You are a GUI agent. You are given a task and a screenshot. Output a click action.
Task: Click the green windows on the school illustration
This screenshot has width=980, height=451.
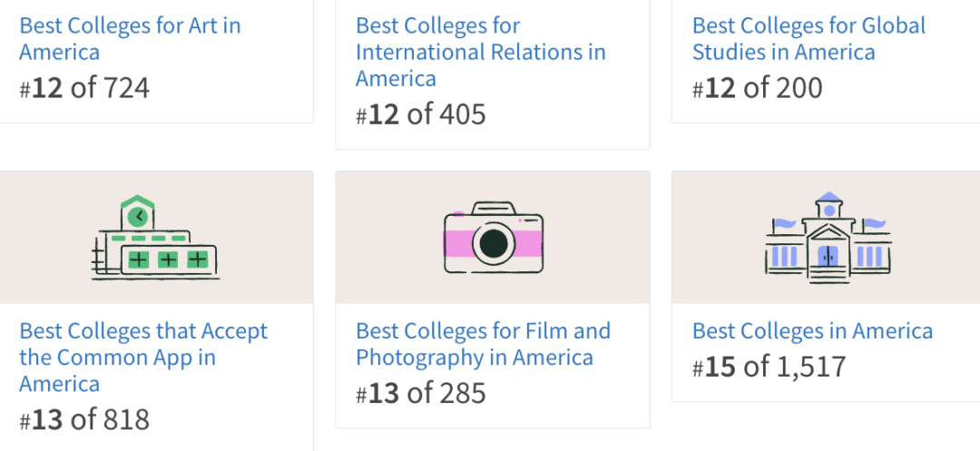pos(168,260)
